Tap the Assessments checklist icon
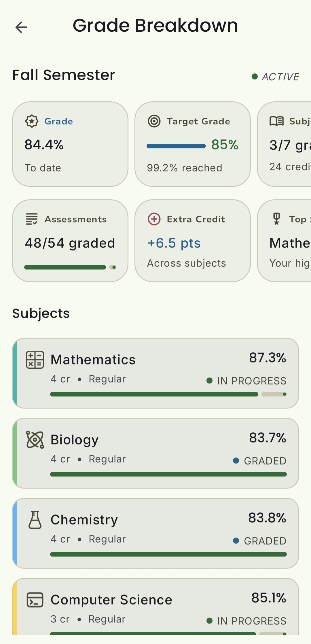 [32, 219]
